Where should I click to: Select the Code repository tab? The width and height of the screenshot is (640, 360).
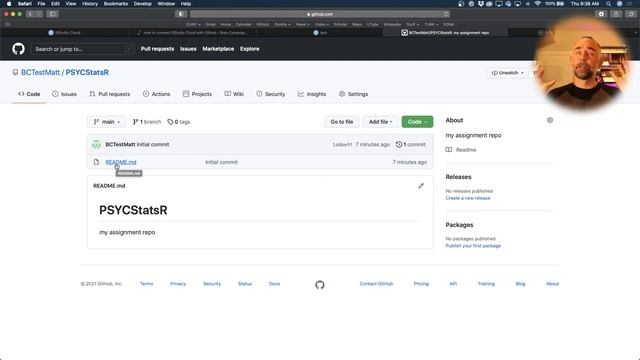pyautogui.click(x=29, y=94)
